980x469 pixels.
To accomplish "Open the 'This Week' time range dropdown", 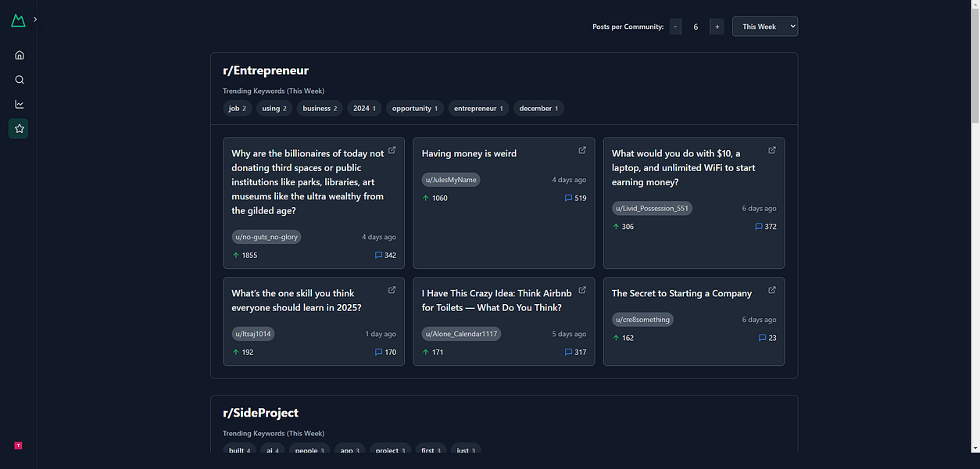I will point(765,27).
